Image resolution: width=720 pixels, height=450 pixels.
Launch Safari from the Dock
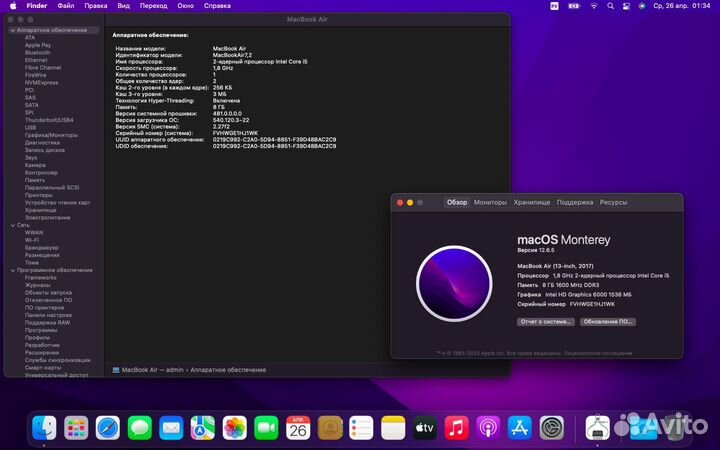coord(108,428)
